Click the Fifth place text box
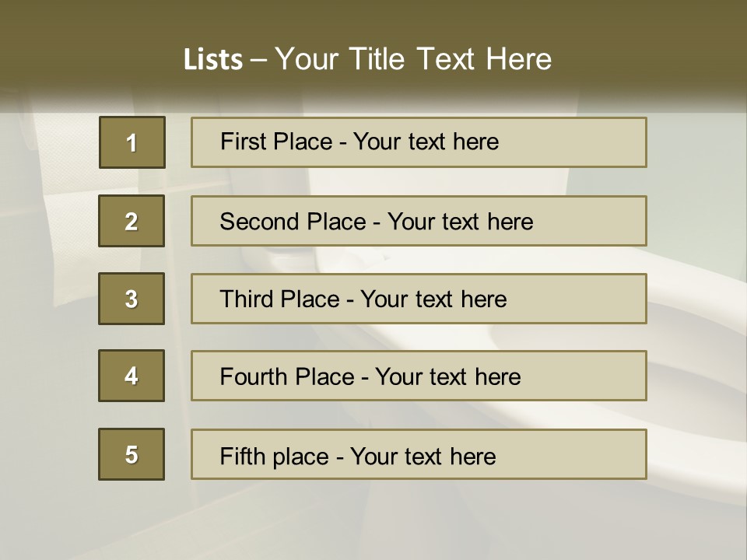The width and height of the screenshot is (747, 560). pos(419,454)
